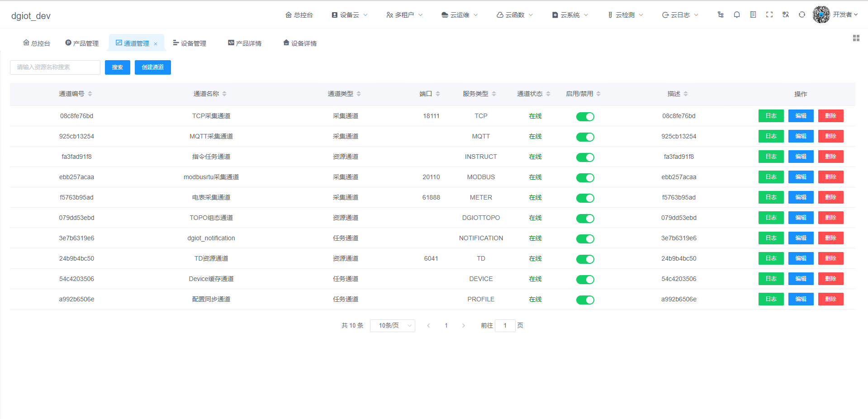The height and width of the screenshot is (419, 868).
Task: Open the 总控台 menu item
Action: click(x=299, y=14)
